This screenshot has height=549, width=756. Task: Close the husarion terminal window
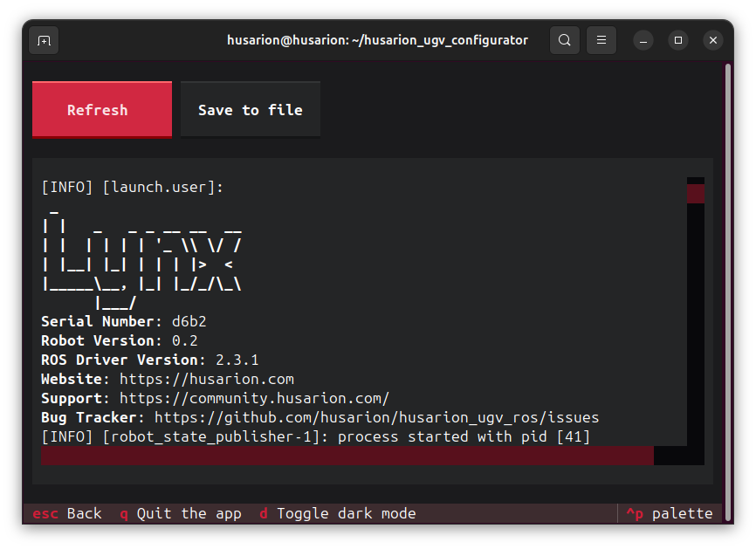pos(713,40)
